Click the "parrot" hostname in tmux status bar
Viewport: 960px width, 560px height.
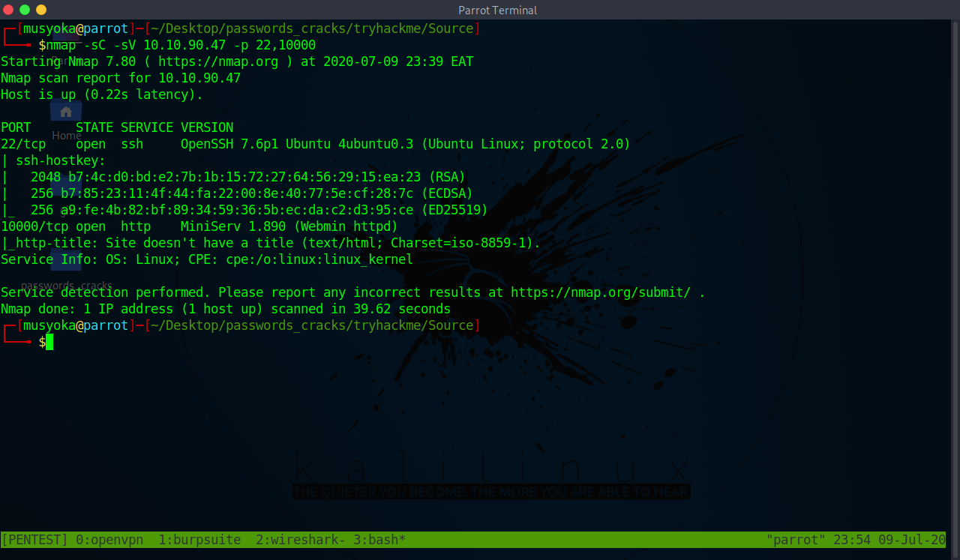click(x=796, y=540)
